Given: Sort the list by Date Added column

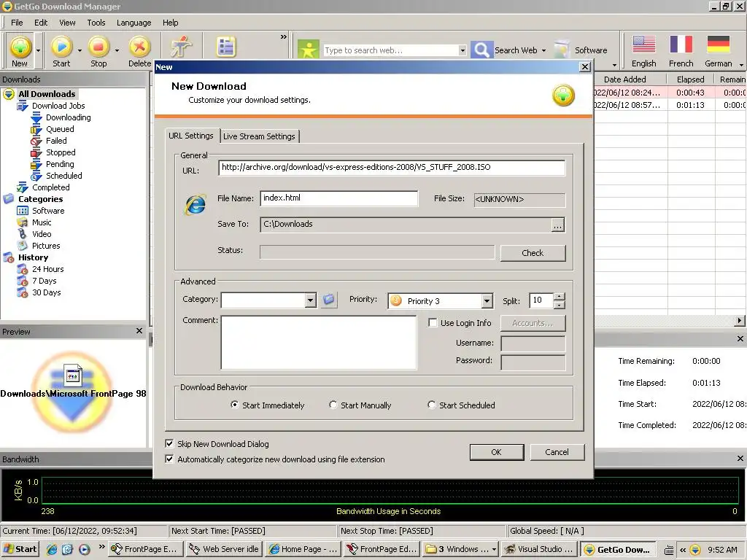Looking at the screenshot, I should click(624, 79).
